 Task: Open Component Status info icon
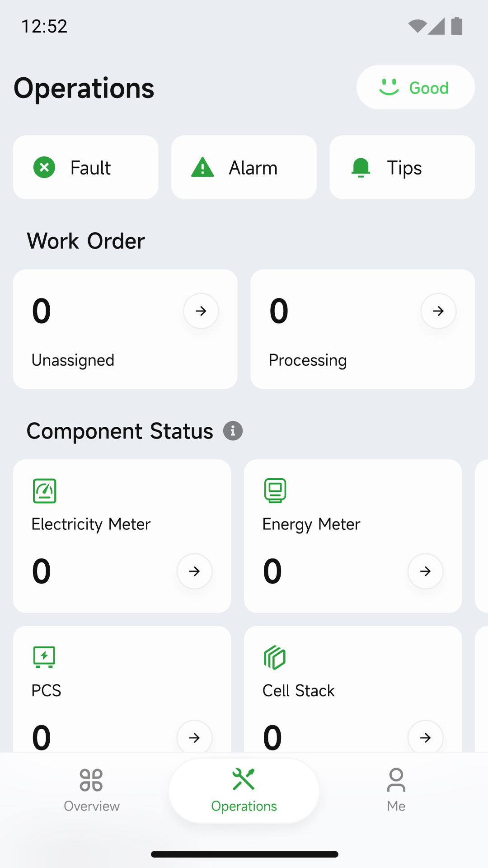coord(233,431)
